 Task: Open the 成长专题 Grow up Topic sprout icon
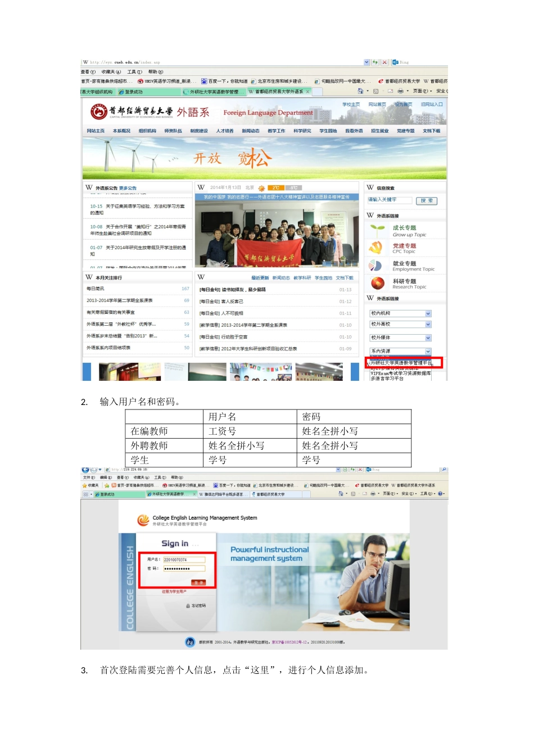click(x=377, y=230)
